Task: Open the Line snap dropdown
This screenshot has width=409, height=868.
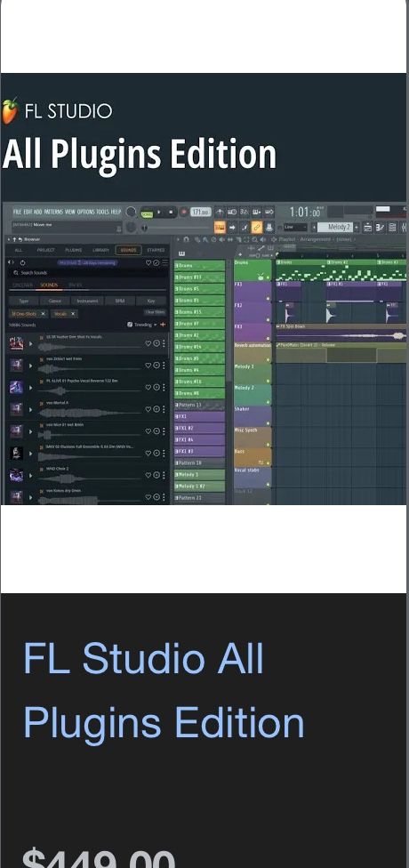Action: click(295, 227)
